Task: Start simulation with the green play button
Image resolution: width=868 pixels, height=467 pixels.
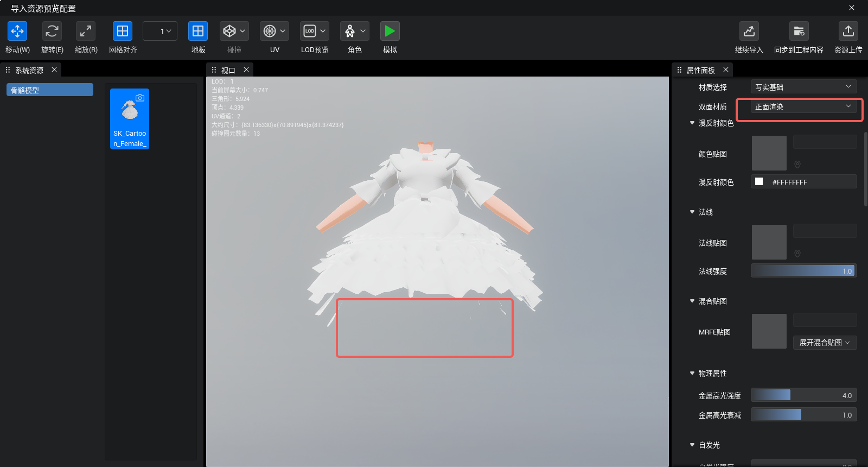Action: point(390,31)
